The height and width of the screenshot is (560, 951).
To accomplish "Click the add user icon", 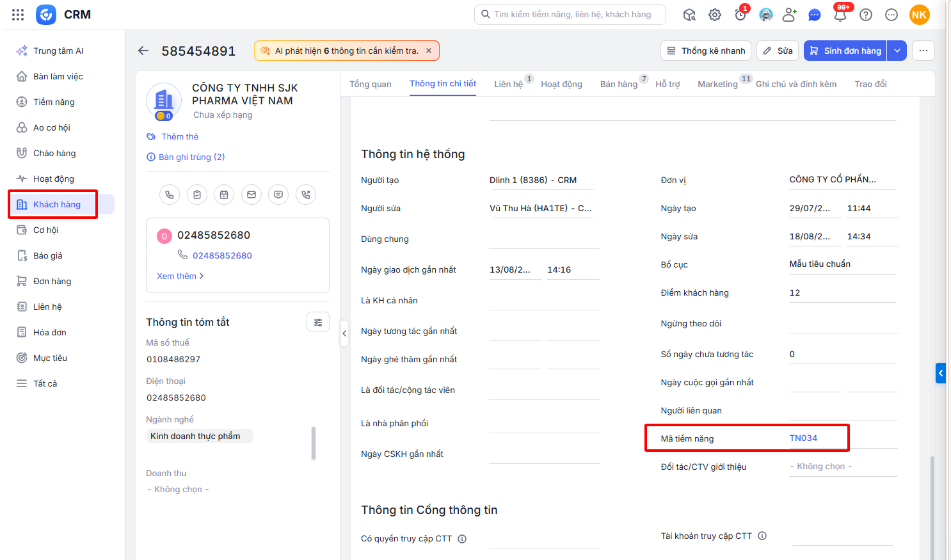I will point(790,15).
